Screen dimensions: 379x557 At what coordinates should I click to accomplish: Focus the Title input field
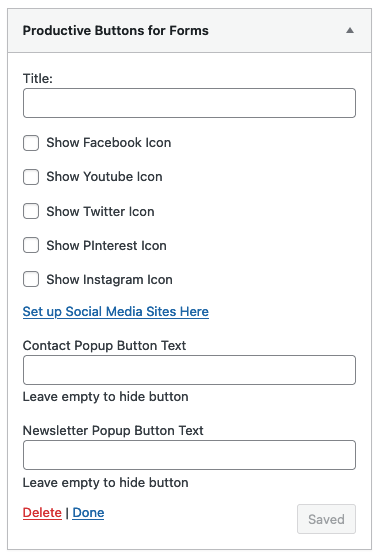point(189,103)
